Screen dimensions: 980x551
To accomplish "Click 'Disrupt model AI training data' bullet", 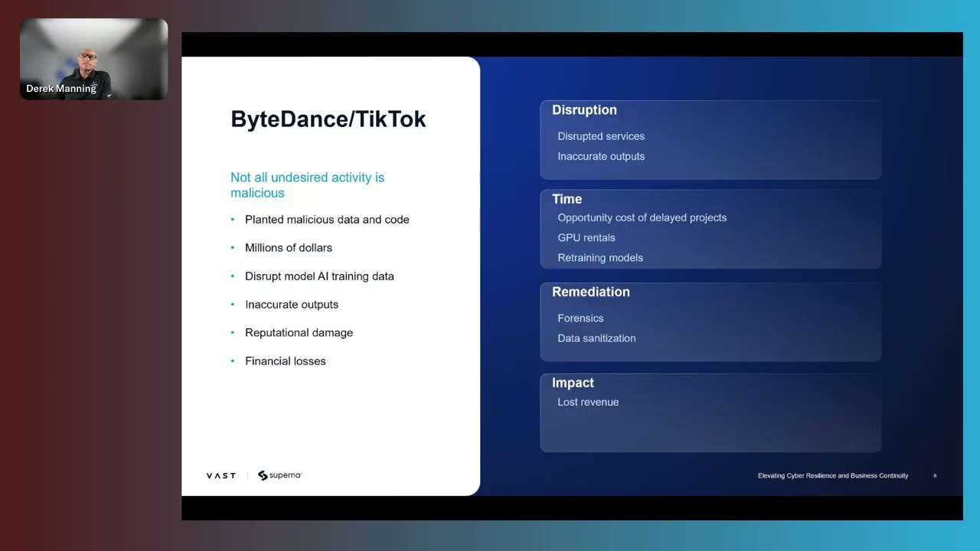I will click(x=319, y=276).
